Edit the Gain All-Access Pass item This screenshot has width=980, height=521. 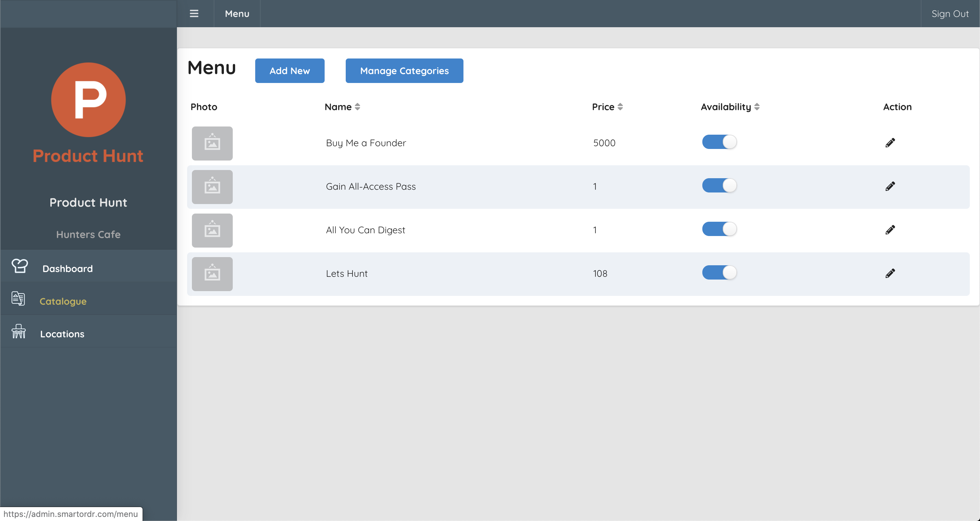point(890,186)
